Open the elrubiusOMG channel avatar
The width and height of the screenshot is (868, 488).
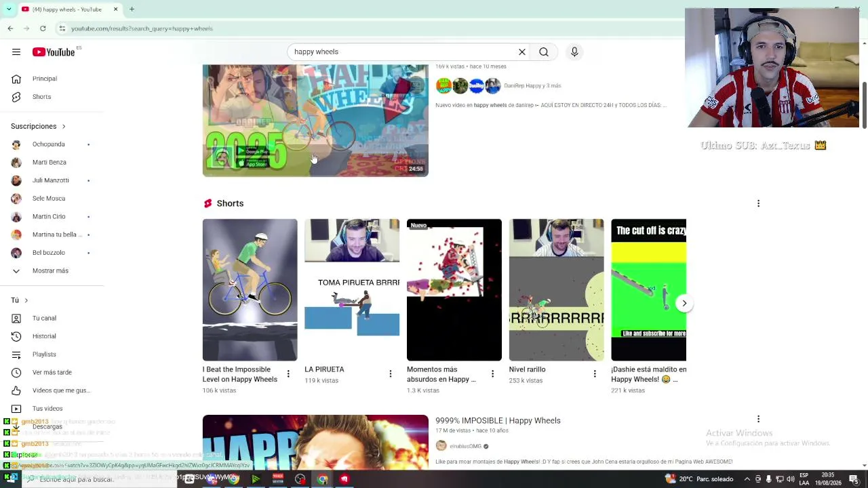point(441,446)
